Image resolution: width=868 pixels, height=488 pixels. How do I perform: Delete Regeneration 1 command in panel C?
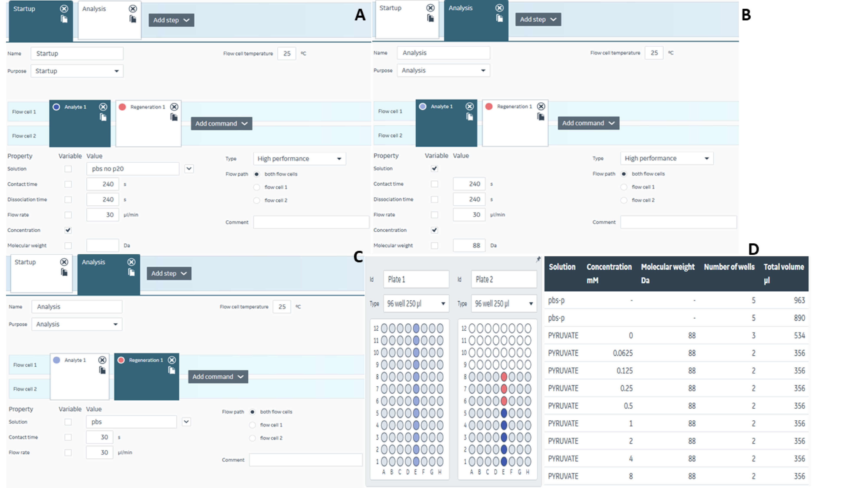pos(172,360)
